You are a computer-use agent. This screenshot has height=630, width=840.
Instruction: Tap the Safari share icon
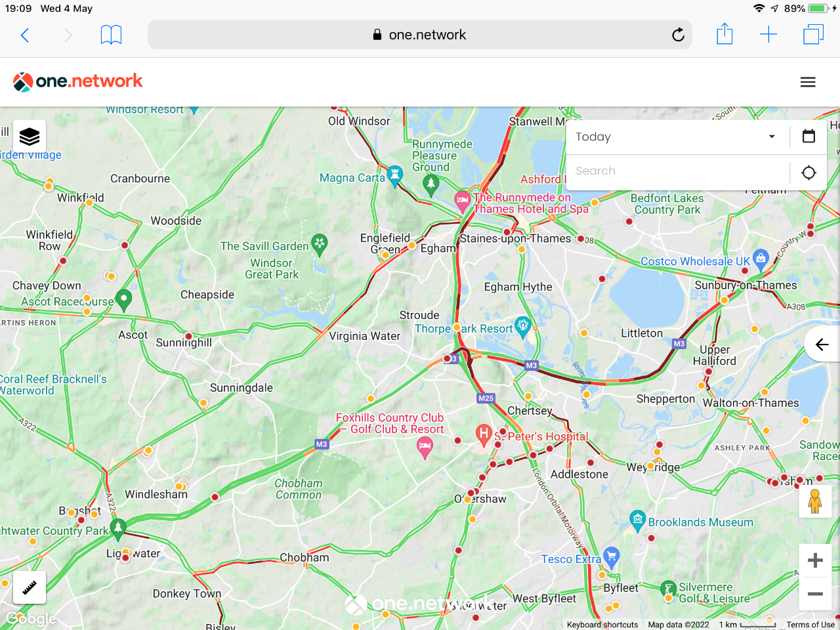724,34
